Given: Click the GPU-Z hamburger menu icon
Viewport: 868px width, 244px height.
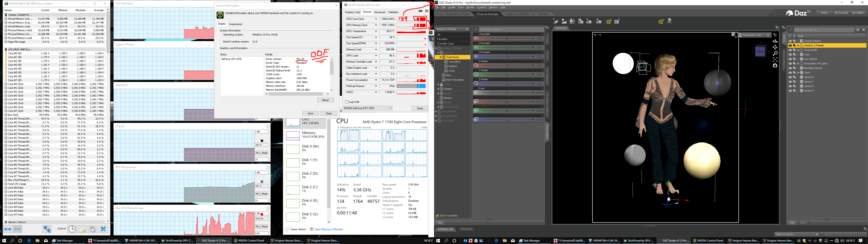Looking at the screenshot, I should (x=427, y=11).
